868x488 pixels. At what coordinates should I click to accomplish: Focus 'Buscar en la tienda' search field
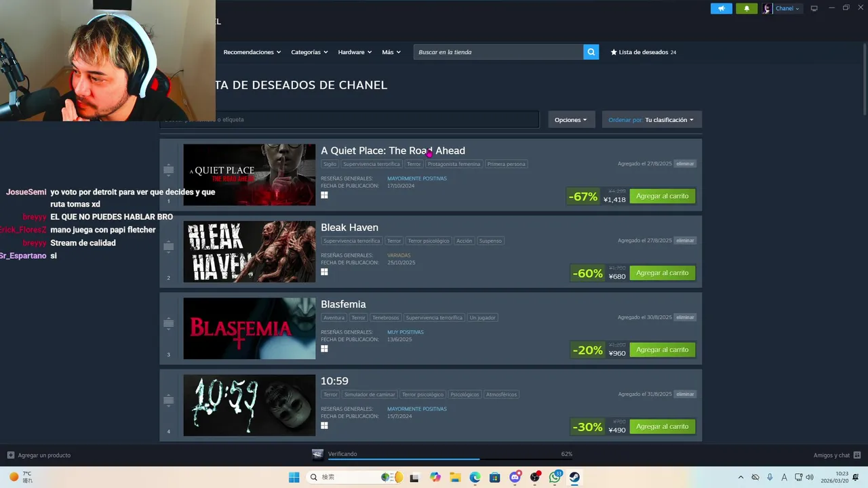[498, 52]
